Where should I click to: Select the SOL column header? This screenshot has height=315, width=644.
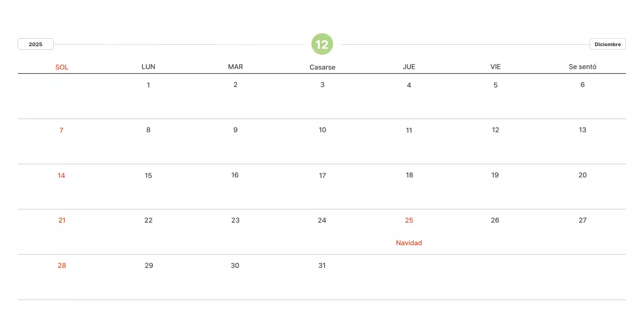[x=62, y=67]
